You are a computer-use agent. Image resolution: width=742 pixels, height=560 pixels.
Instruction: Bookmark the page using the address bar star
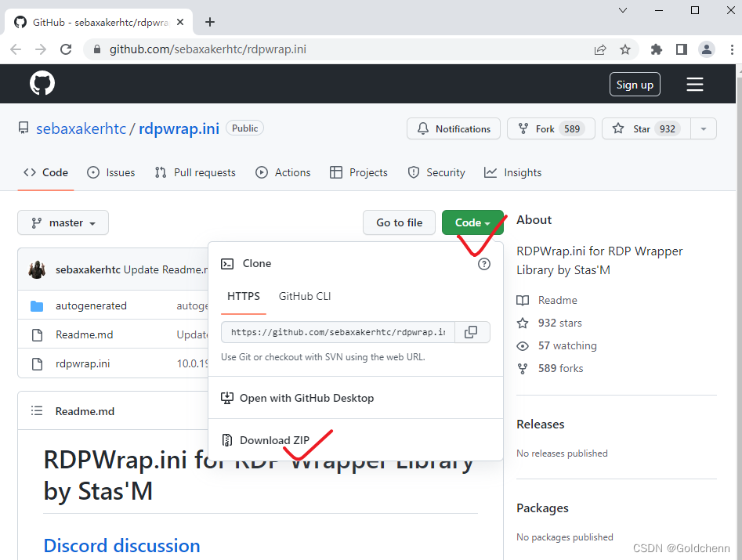(x=625, y=49)
